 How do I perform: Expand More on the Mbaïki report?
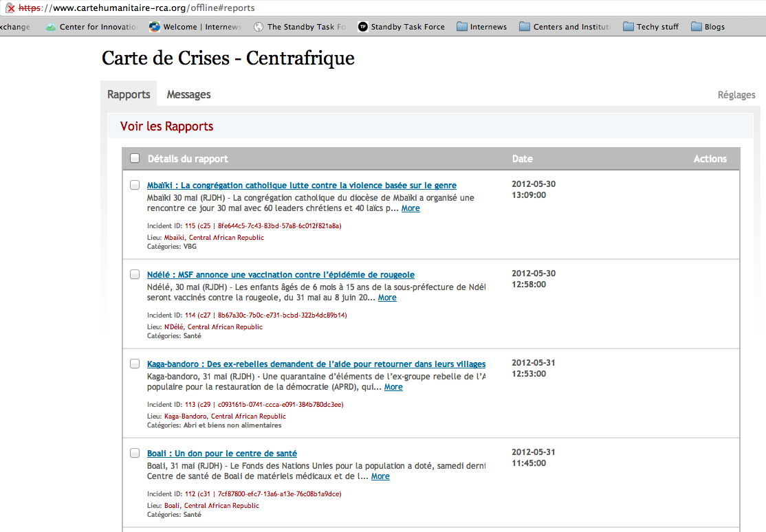411,208
